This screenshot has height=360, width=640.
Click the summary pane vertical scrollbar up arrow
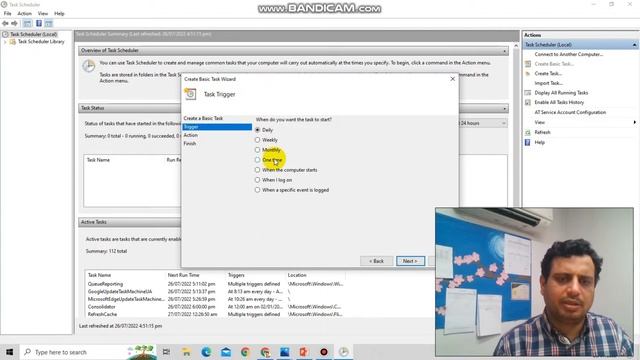click(x=516, y=46)
